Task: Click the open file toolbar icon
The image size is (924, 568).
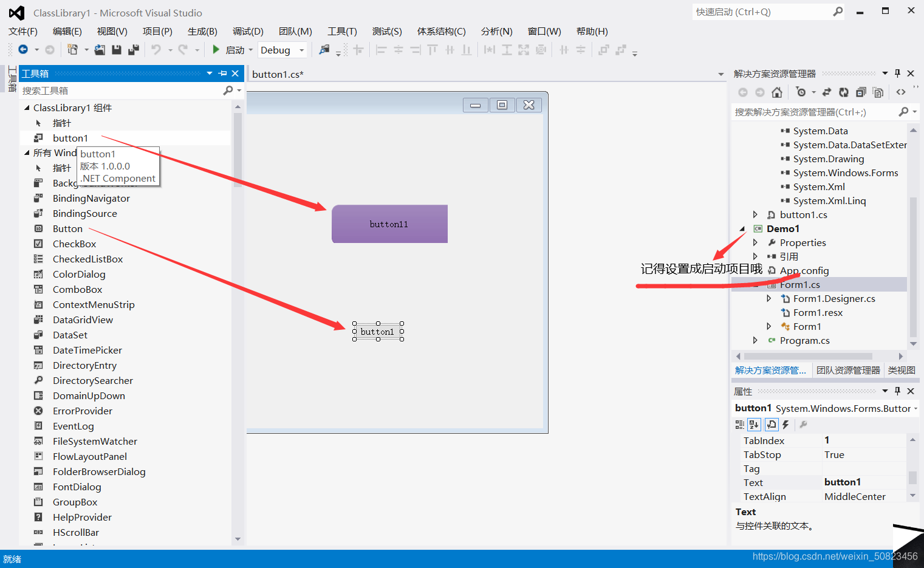Action: (x=100, y=50)
